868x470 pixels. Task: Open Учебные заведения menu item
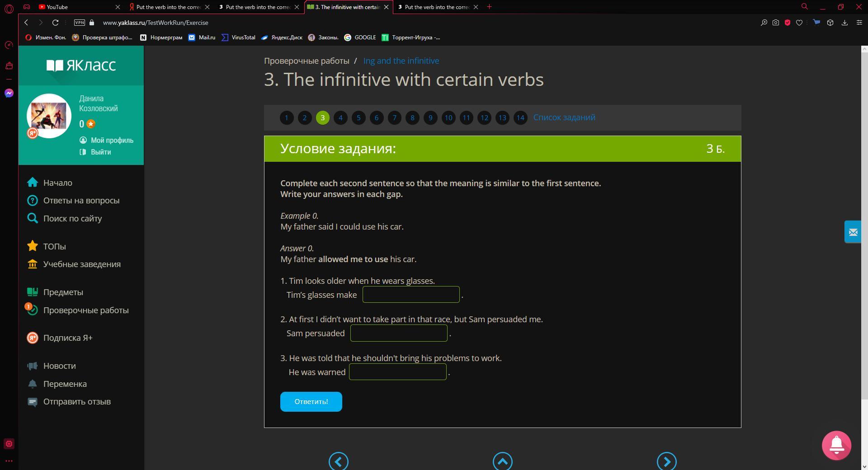pos(74,264)
